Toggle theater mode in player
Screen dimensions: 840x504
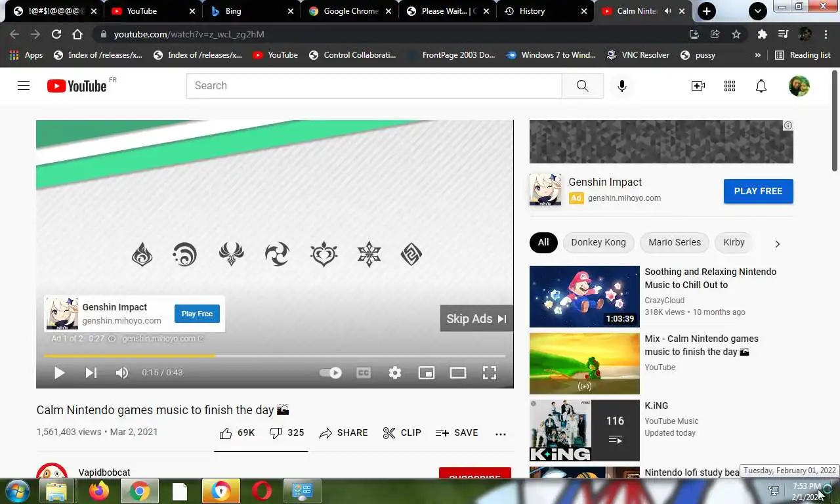pyautogui.click(x=458, y=373)
